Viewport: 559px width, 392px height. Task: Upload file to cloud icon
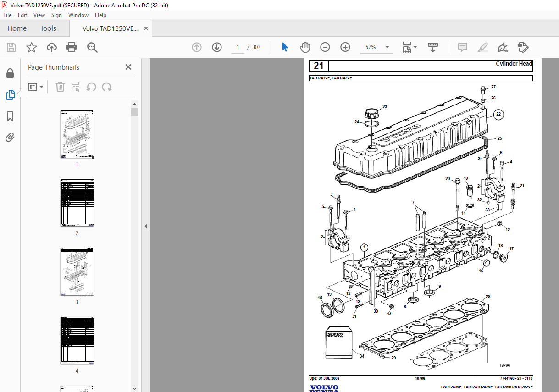coord(51,47)
